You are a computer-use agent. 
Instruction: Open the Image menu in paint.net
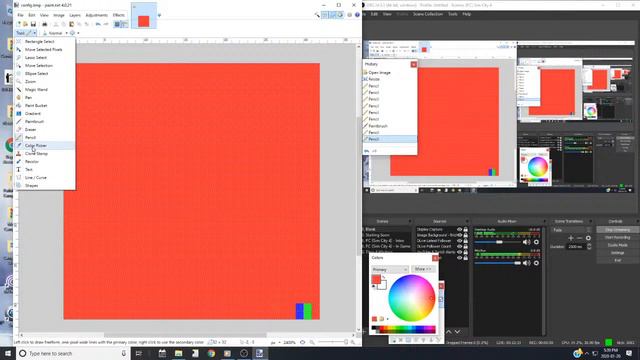(x=59, y=15)
